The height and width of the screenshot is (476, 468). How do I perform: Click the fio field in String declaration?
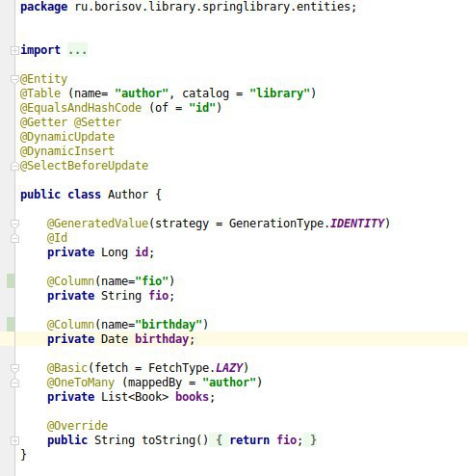158,296
